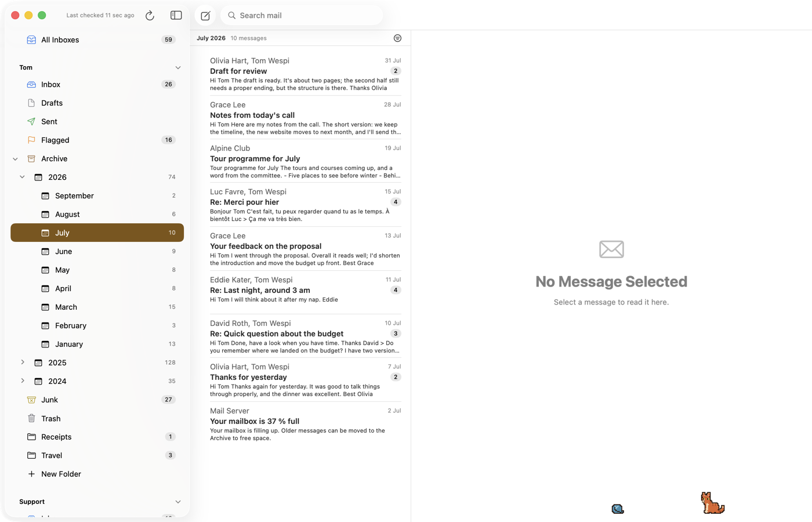Screen dimensions: 812x522
Task: Select the September archive folder
Action: pos(97,196)
